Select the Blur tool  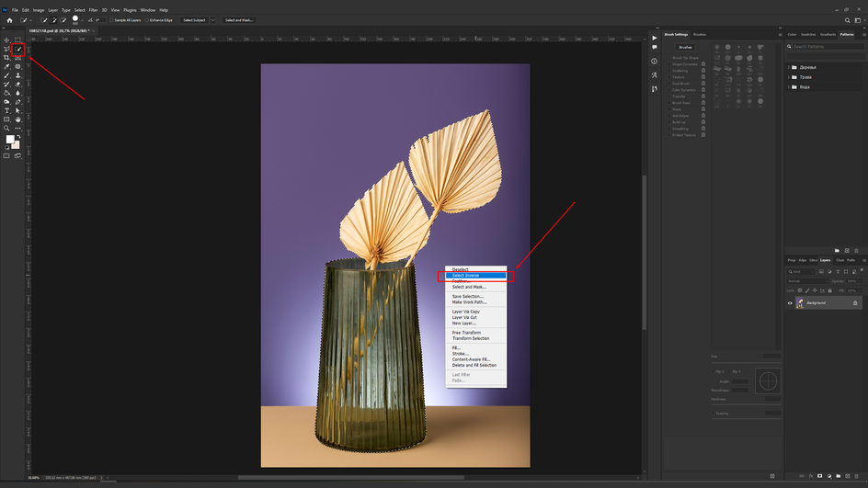(17, 93)
